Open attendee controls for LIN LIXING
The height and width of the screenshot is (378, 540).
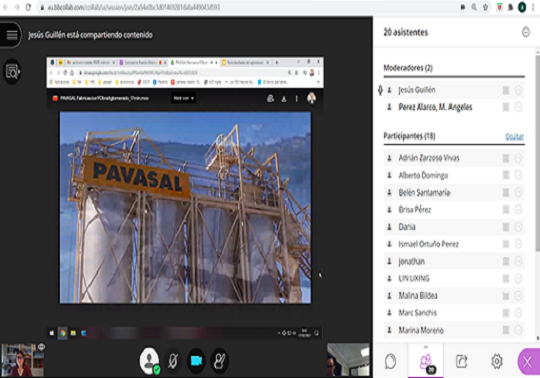pos(518,279)
